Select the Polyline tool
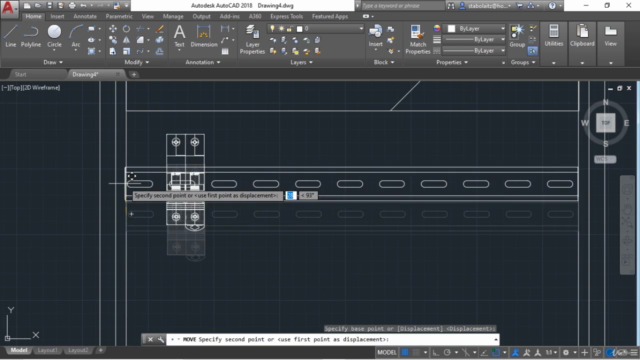This screenshot has height=360, width=640. [x=31, y=36]
